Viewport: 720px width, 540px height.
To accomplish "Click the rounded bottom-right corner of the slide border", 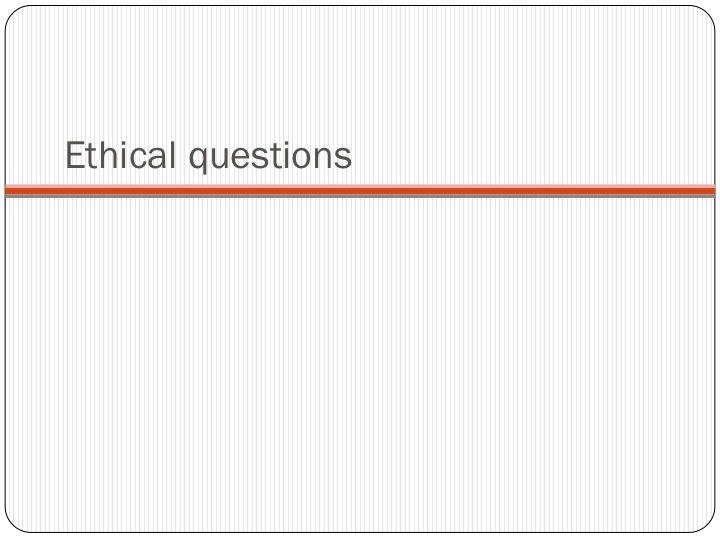I will 708,525.
